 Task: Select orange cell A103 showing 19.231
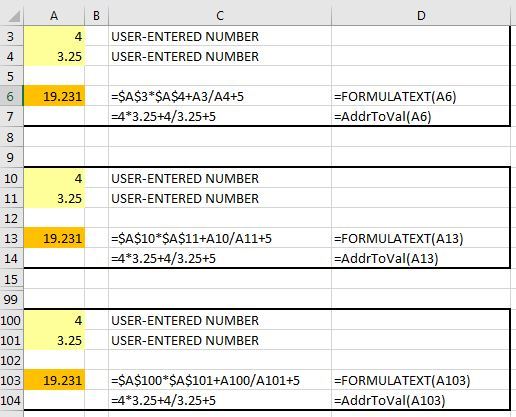[x=54, y=380]
